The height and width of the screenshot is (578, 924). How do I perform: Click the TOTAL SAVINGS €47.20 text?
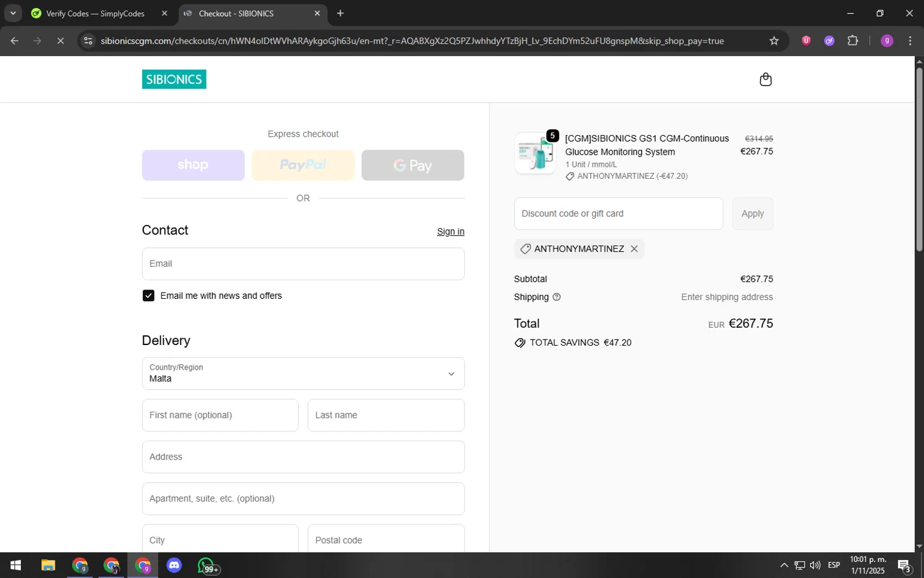tap(581, 343)
